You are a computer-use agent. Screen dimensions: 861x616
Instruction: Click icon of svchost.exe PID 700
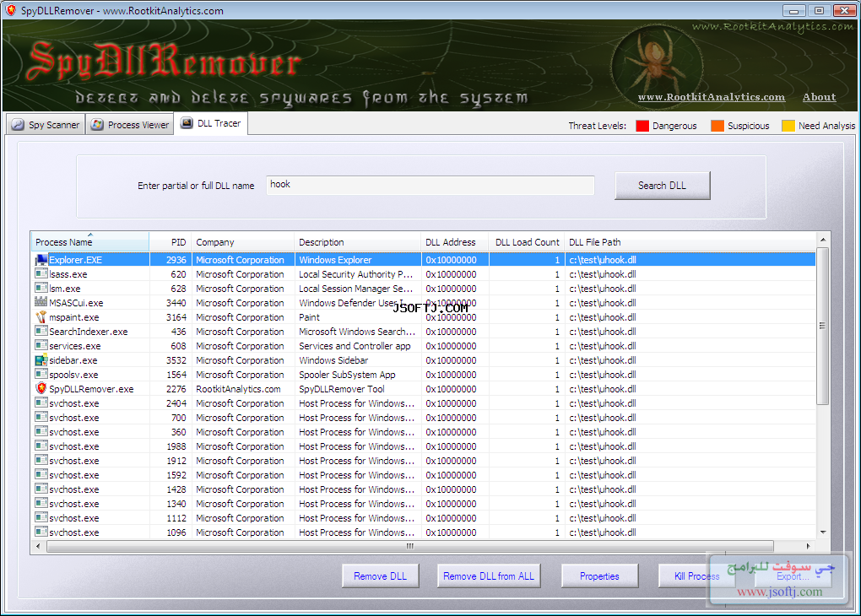(x=41, y=417)
